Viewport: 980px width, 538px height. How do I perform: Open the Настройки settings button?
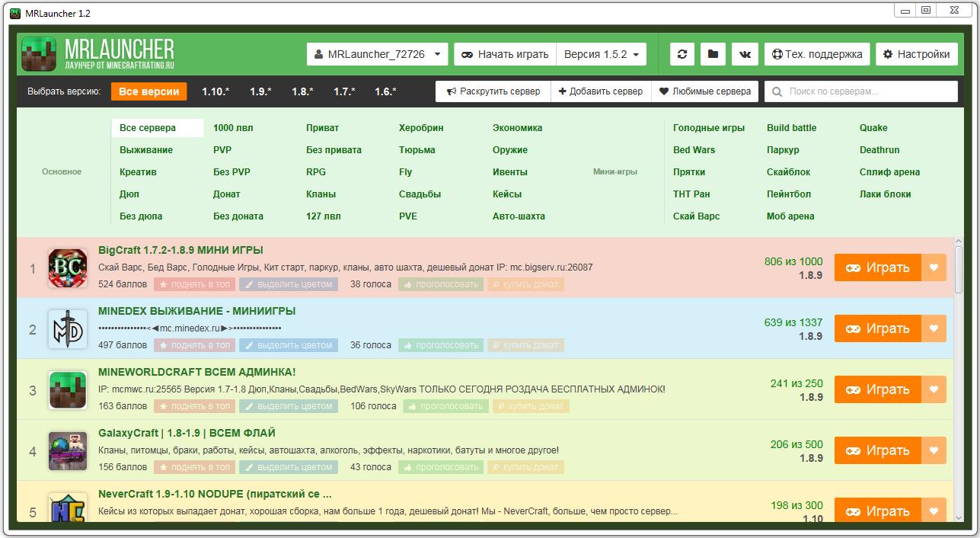click(x=916, y=54)
